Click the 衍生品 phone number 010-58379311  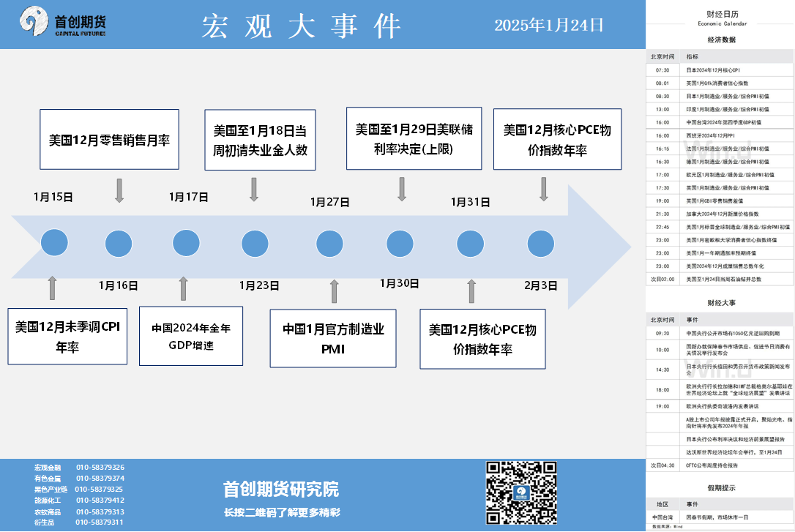click(x=100, y=522)
